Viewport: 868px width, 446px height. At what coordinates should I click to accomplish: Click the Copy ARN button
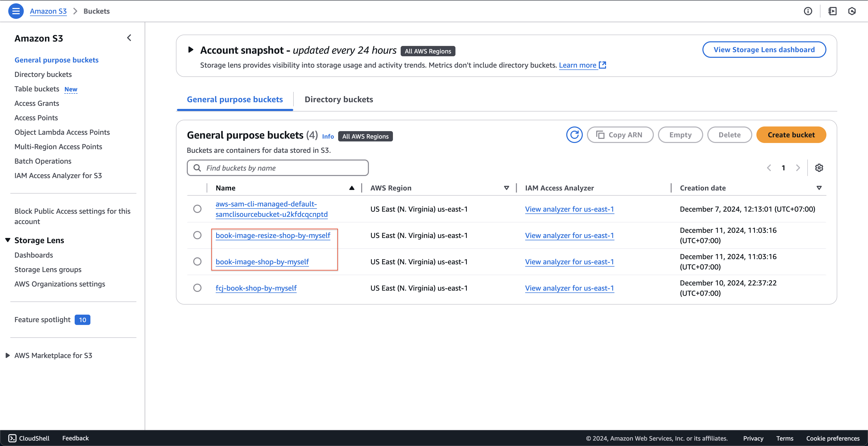click(x=620, y=135)
